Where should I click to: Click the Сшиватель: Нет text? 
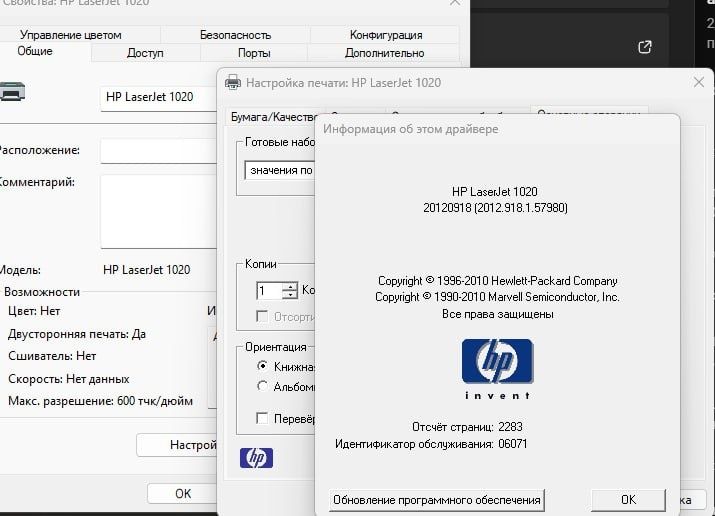[52, 356]
